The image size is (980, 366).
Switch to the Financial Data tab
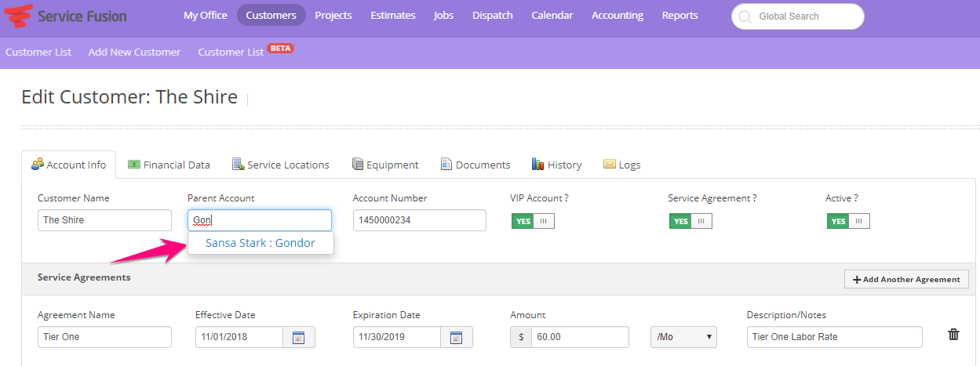click(169, 165)
